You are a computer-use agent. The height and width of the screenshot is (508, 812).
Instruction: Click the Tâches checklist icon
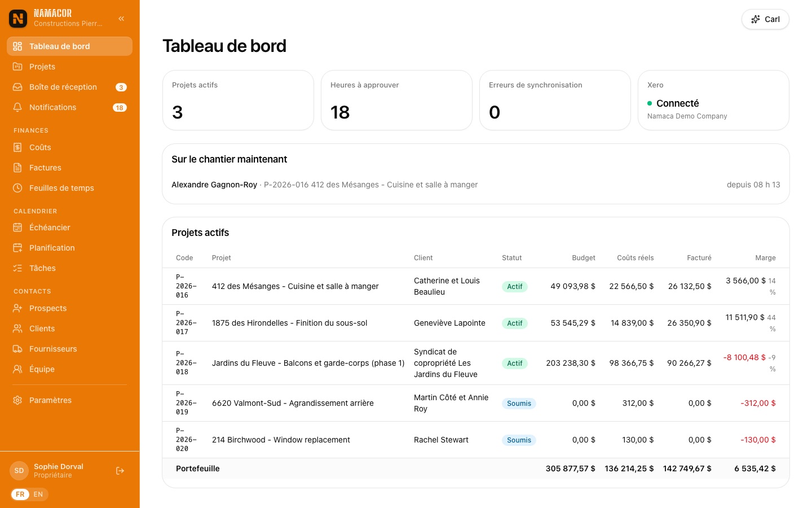pos(17,268)
